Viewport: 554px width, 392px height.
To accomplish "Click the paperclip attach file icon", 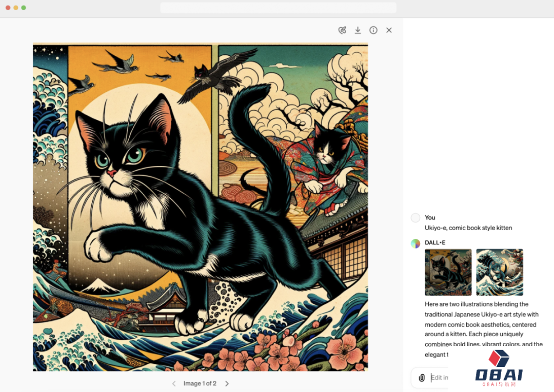I will click(422, 378).
